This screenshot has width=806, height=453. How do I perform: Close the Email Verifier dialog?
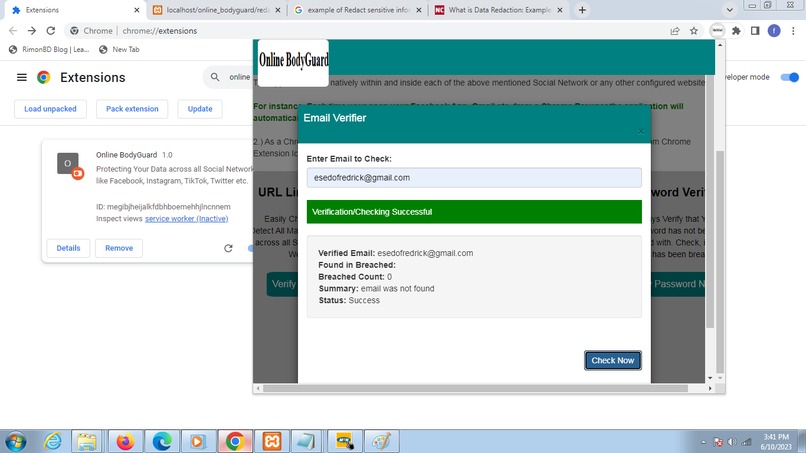tap(640, 132)
